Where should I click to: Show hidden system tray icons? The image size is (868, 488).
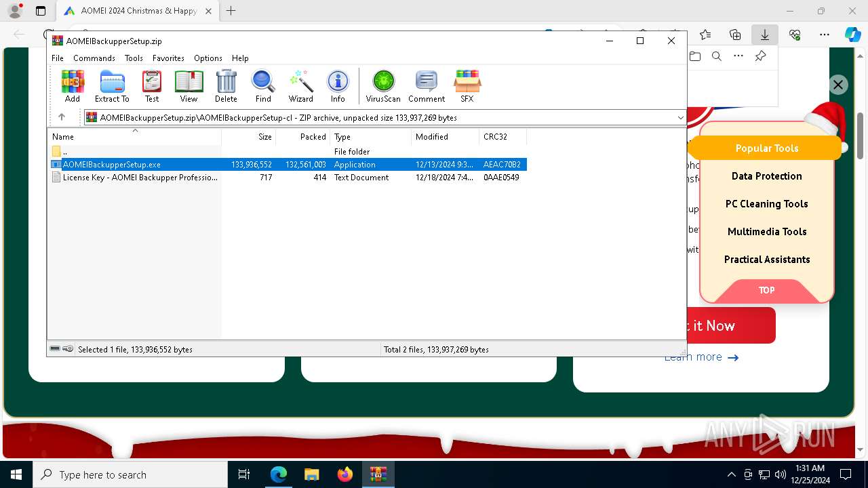(731, 474)
